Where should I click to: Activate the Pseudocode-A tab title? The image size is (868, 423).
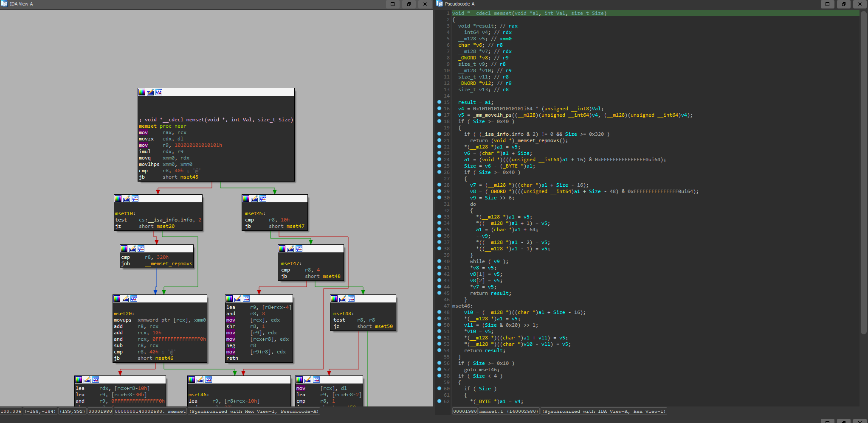pos(459,4)
